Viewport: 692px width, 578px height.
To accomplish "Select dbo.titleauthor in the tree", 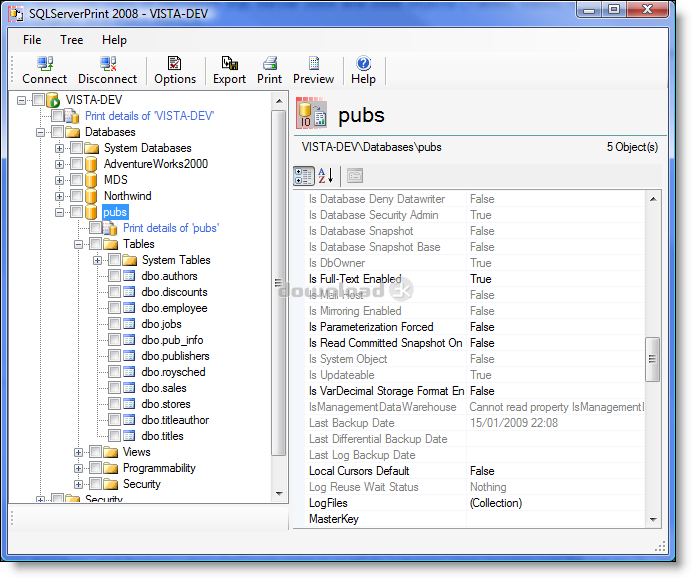I will (175, 420).
